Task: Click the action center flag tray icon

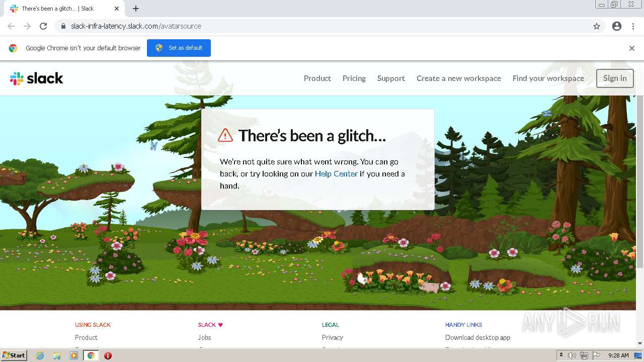Action: tap(596, 355)
